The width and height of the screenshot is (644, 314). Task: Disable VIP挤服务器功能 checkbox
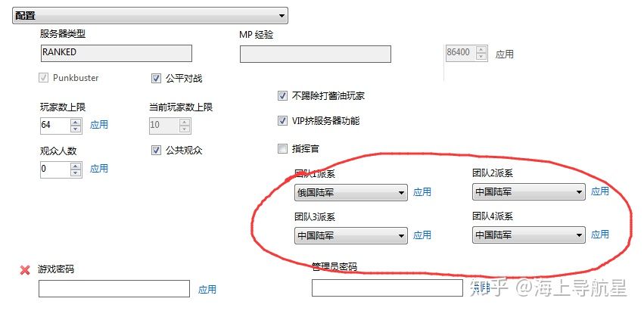[282, 120]
